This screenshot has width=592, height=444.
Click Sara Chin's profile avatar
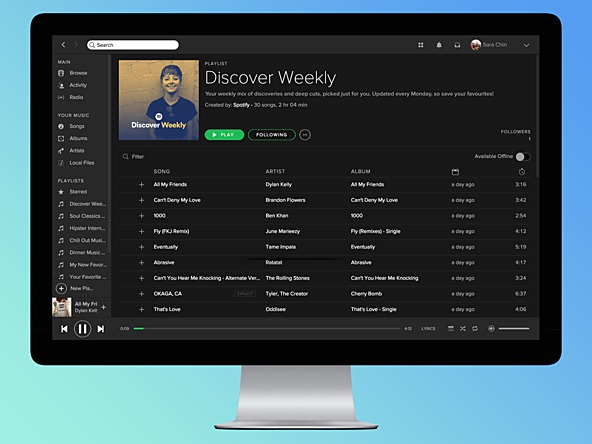tap(475, 45)
